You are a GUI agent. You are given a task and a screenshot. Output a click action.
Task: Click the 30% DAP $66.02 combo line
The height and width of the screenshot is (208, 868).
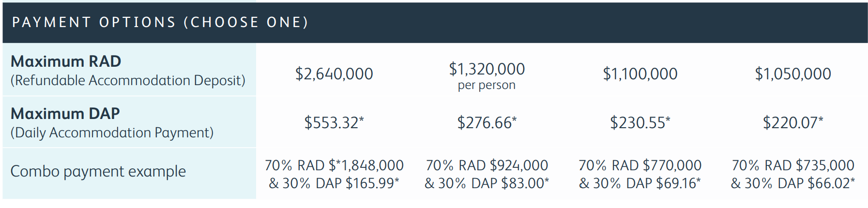point(793,183)
